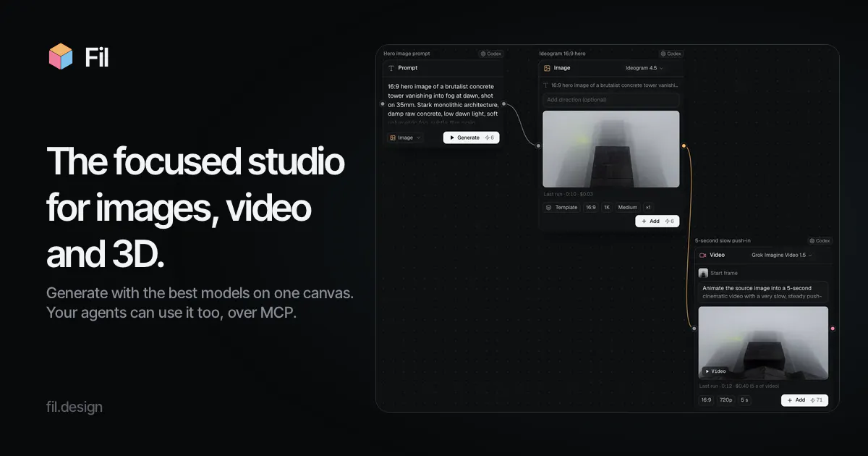Screen dimensions: 868x456
Task: Open the Image output type dropdown in the Prompt node
Action: [405, 138]
